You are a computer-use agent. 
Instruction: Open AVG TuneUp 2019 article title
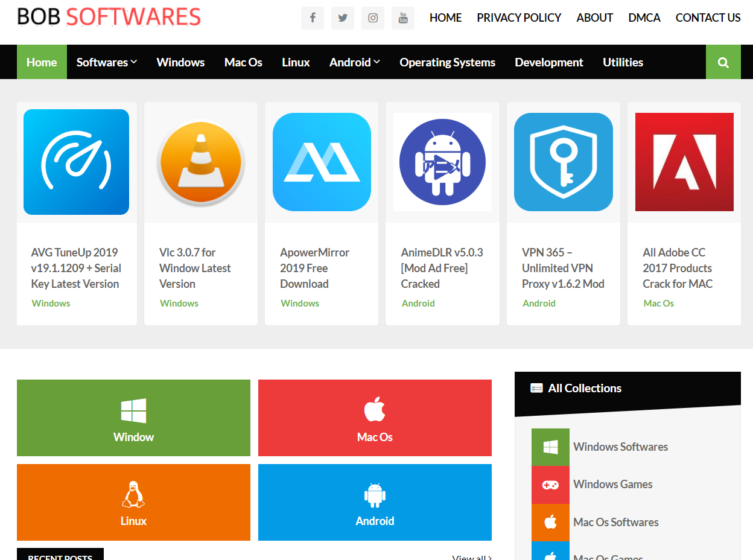point(76,268)
